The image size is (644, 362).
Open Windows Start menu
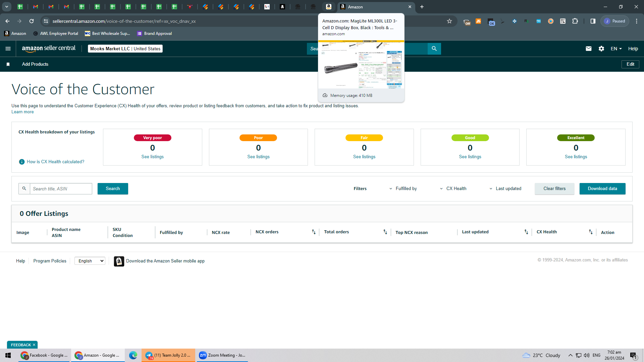pyautogui.click(x=8, y=355)
